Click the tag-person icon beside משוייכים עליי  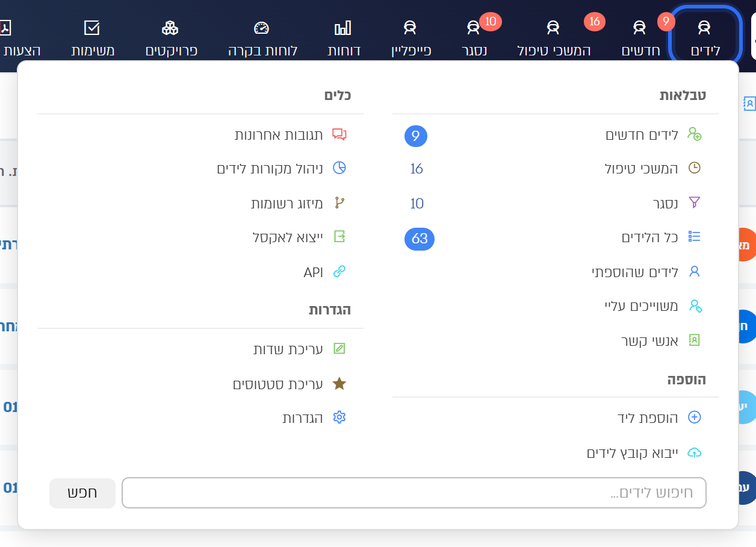(695, 306)
